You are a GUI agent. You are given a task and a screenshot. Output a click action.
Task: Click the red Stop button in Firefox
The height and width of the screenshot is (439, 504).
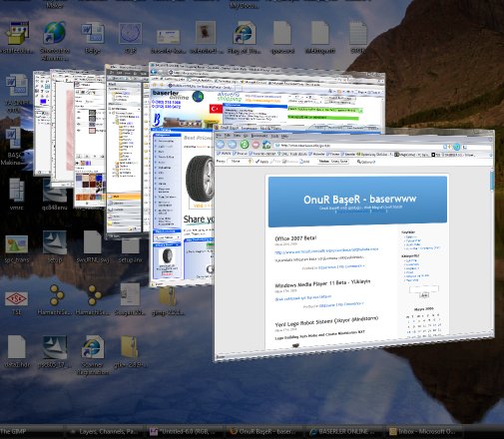coord(255,145)
